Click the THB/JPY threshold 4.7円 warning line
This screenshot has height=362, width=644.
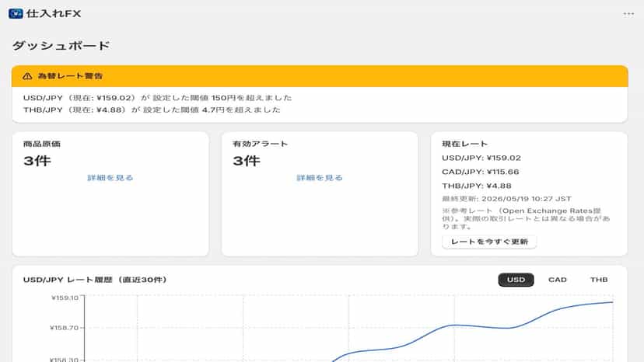click(152, 110)
